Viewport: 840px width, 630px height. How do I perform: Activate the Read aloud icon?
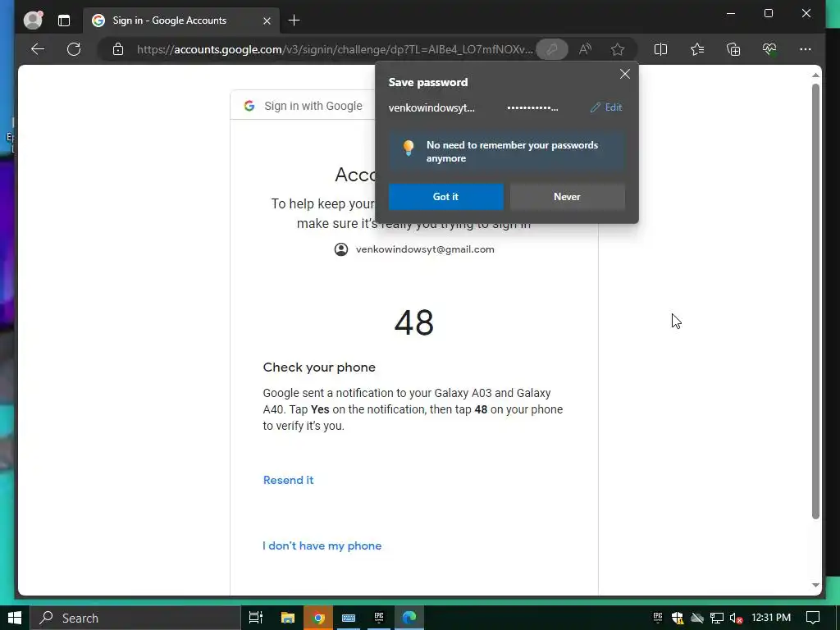click(x=585, y=49)
